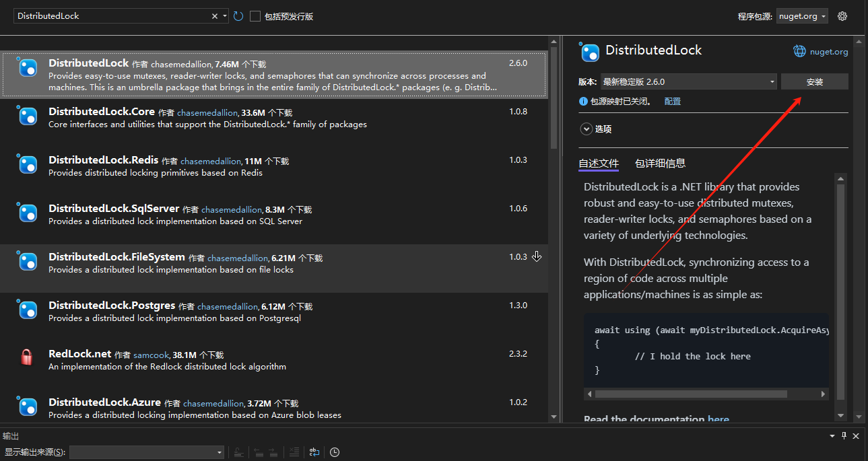Open the output source dropdown
Screen dimensions: 868x461
click(147, 452)
